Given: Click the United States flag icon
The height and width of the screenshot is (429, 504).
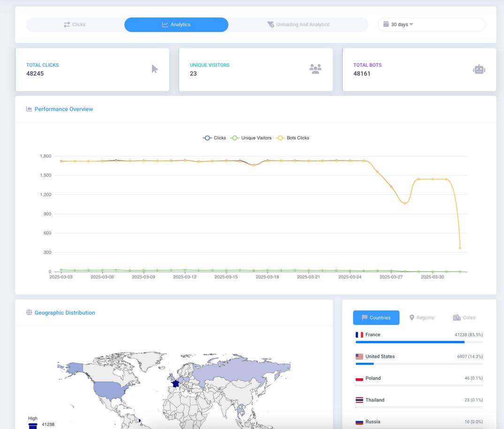Looking at the screenshot, I should 359,357.
